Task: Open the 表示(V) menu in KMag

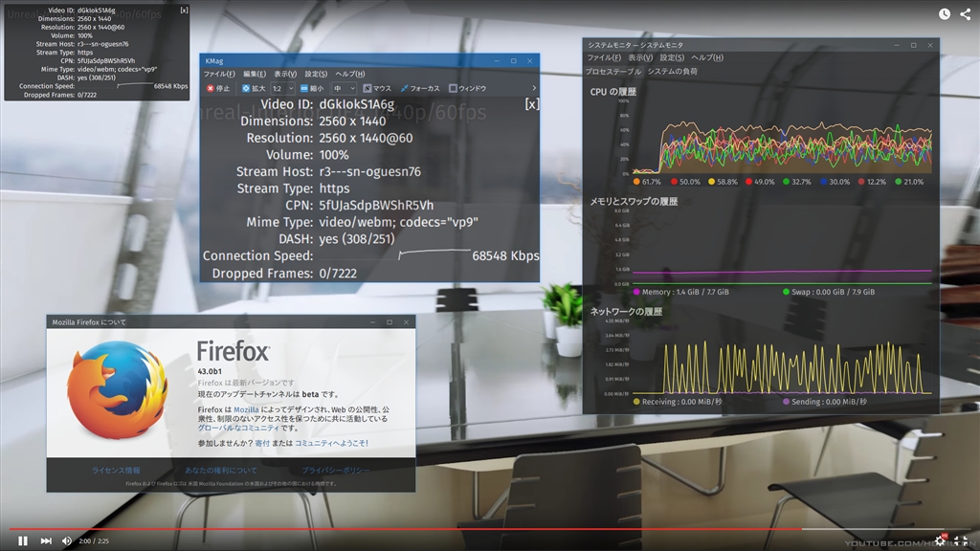Action: 285,74
